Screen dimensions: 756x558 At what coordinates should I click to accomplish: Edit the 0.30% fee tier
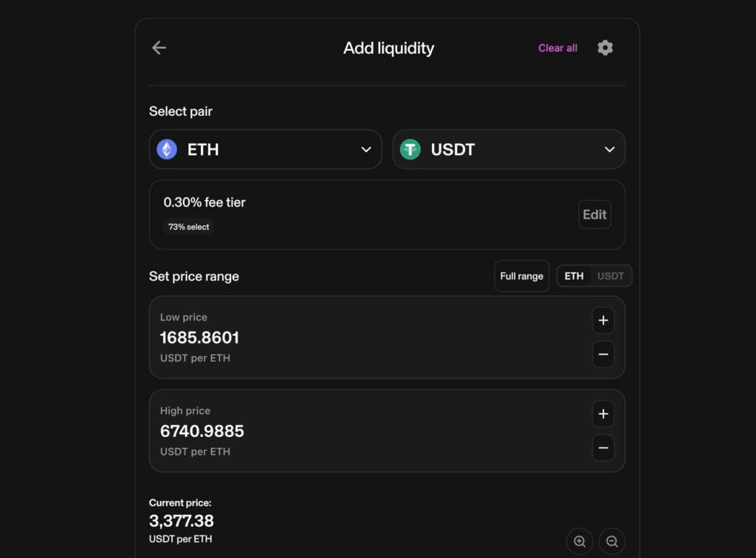click(594, 215)
